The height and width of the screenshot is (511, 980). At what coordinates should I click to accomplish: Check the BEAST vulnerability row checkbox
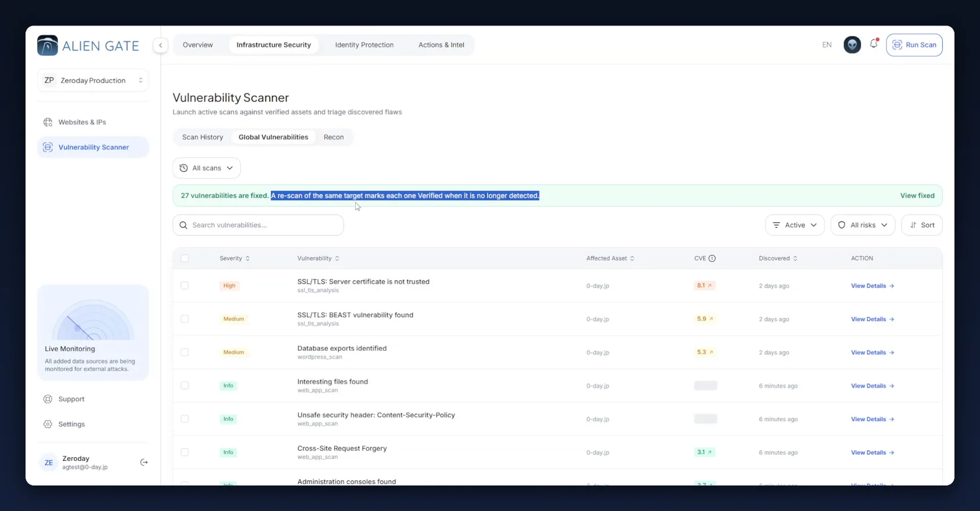pos(185,318)
